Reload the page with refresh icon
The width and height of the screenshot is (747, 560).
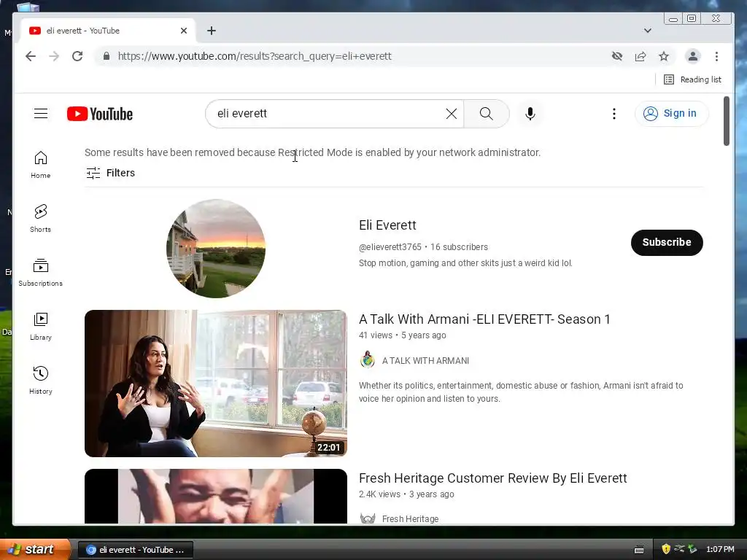pos(77,56)
